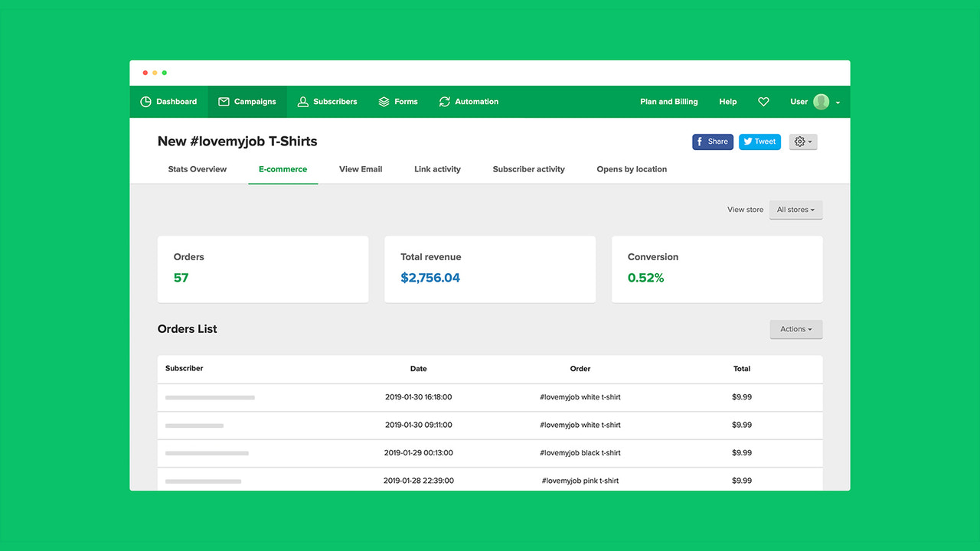980x551 pixels.
Task: Click the Forms layers icon
Action: tap(384, 101)
